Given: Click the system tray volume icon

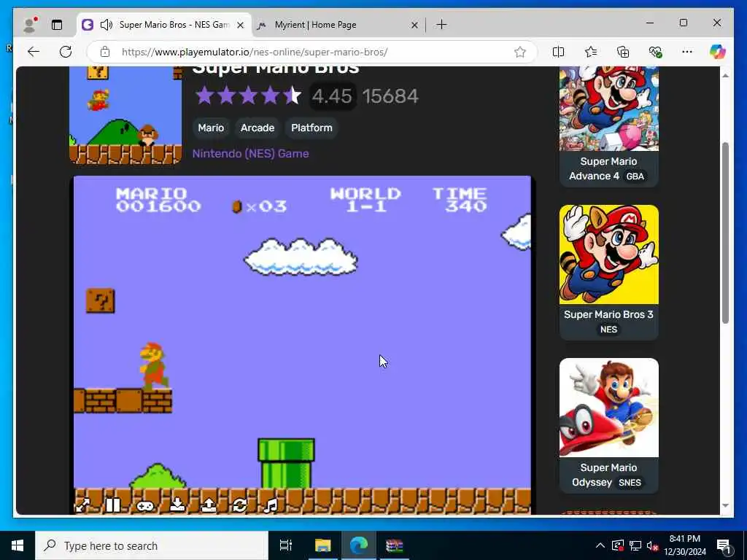Looking at the screenshot, I should click(652, 545).
